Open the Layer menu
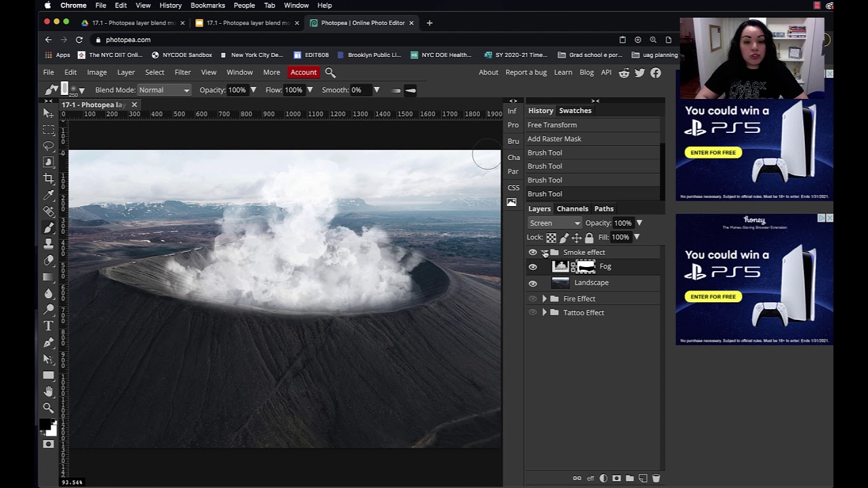Image resolution: width=868 pixels, height=488 pixels. click(125, 73)
